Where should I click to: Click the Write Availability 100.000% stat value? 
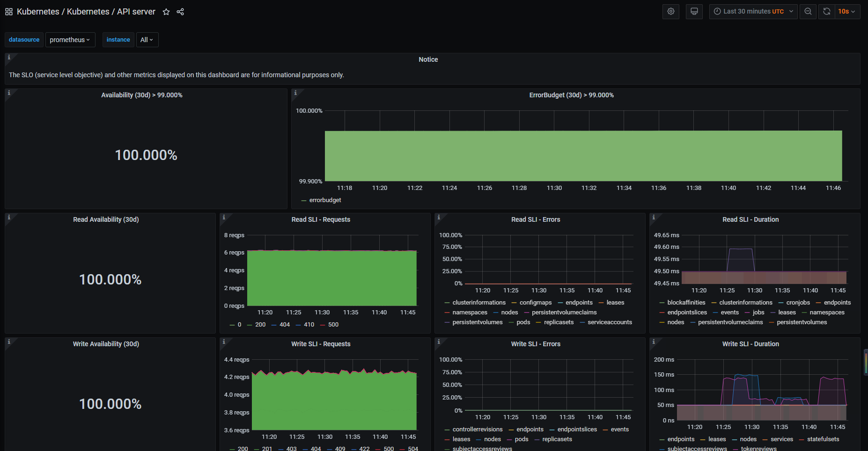tap(110, 404)
